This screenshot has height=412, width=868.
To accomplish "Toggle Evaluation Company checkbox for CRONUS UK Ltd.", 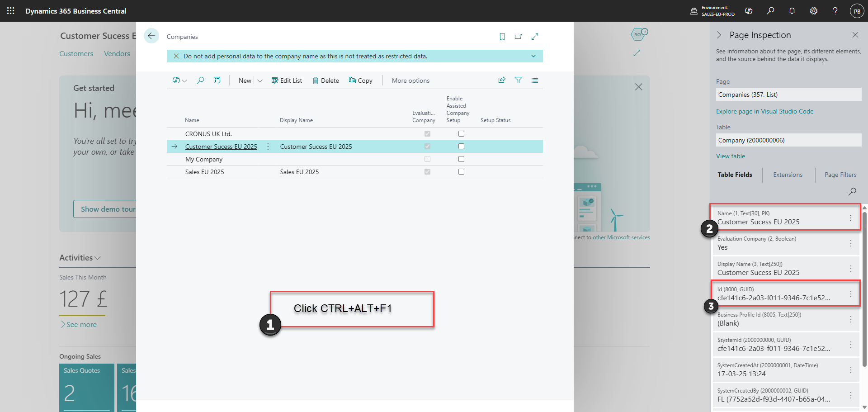I will point(427,134).
